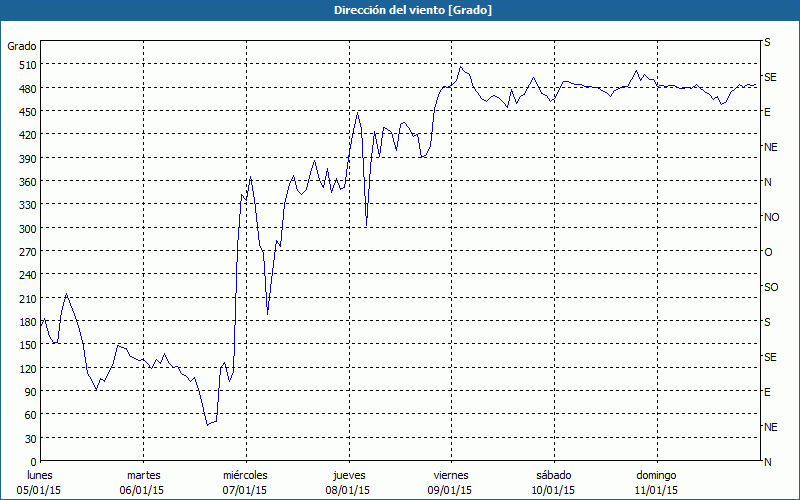
Task: Click the SO compass label on right axis
Action: coord(770,287)
